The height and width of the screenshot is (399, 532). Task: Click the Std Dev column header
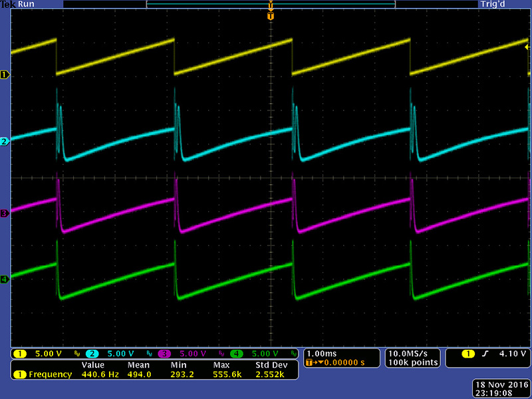pyautogui.click(x=271, y=365)
